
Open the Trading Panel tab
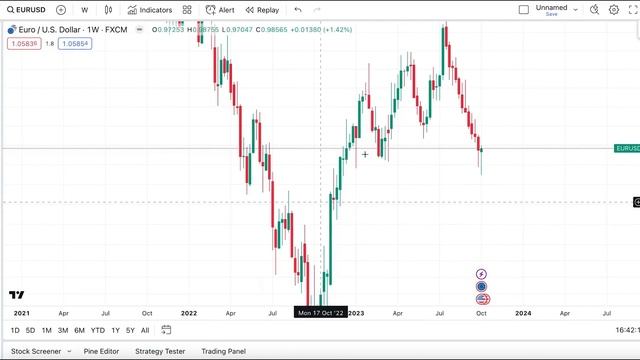[x=224, y=351]
